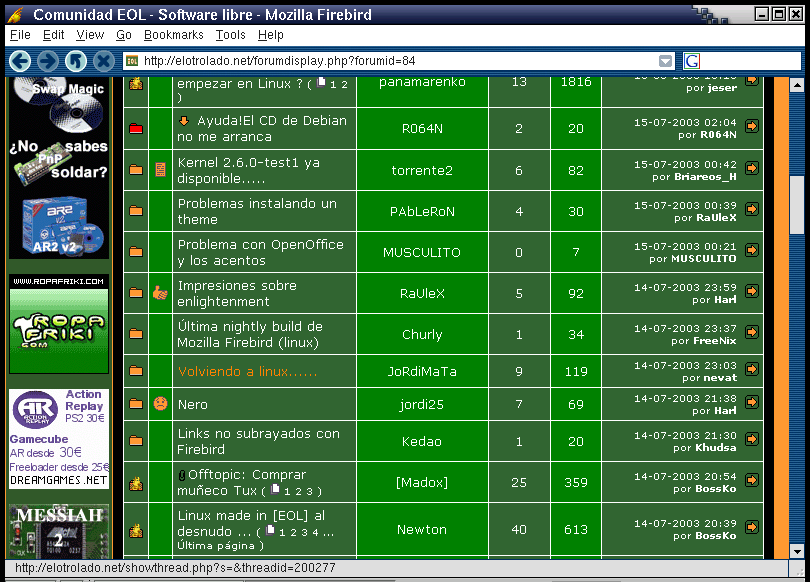Click folder icon of OpenOffice acentos thread

(x=136, y=252)
